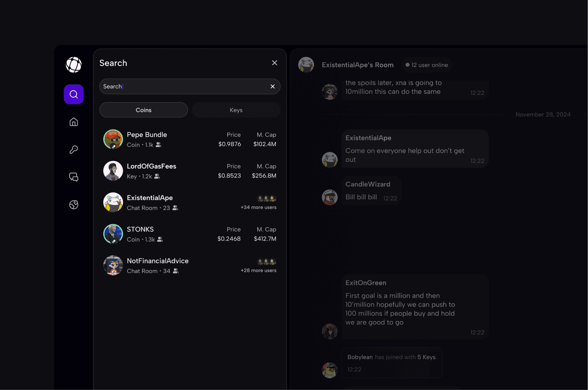Click LordOfGasFees market cap $256.8M
Viewport: 588px width, 390px height.
tap(264, 176)
